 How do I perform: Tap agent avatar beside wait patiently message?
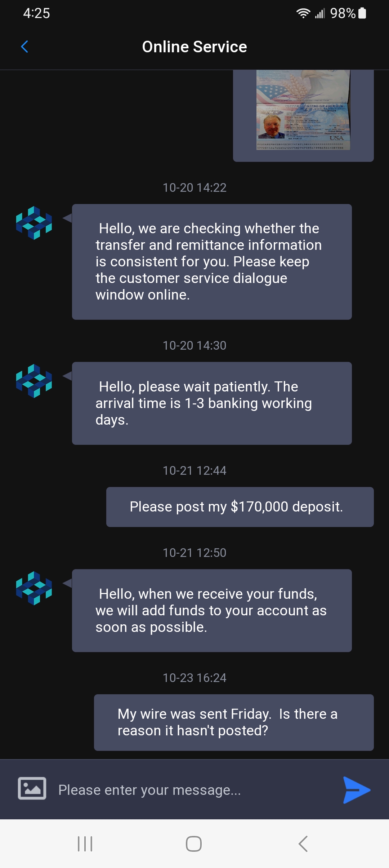pos(34,381)
